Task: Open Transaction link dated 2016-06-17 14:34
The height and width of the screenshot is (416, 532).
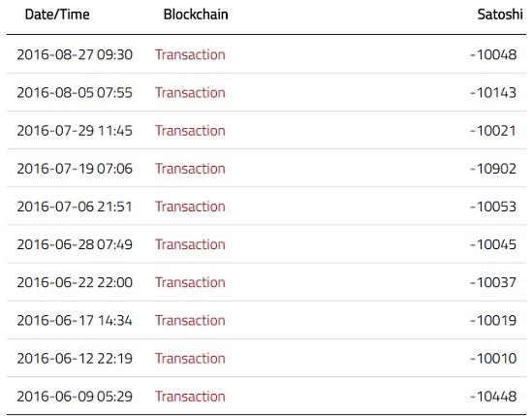Action: (x=190, y=321)
